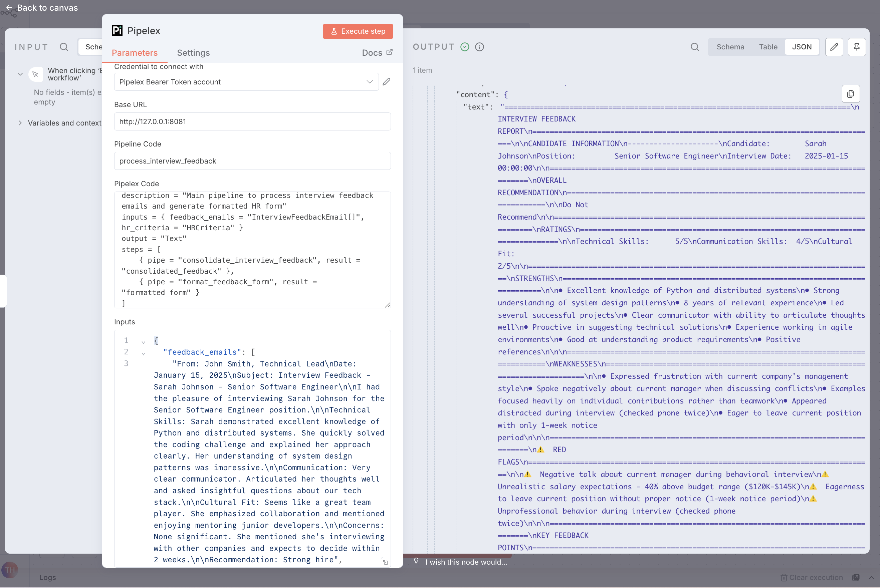The height and width of the screenshot is (588, 880).
Task: Click the Base URL input field
Action: coord(252,121)
